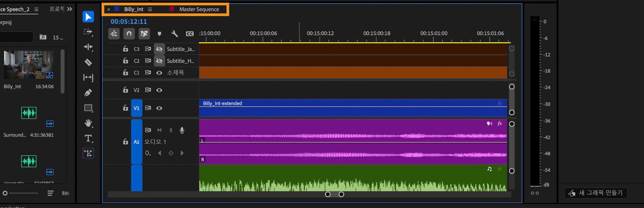Screen dimensions: 644x208
Task: Click the orange 소제목 caption clip
Action: point(353,73)
